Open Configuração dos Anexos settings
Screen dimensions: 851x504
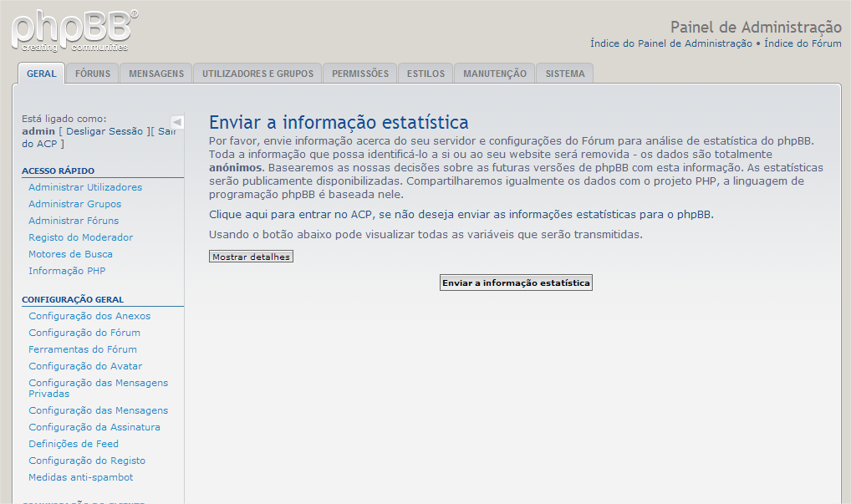(x=89, y=316)
